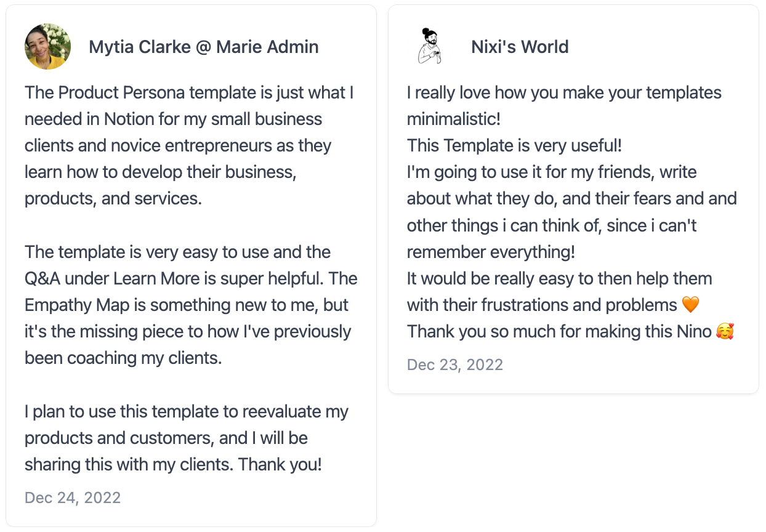Screen dimensions: 766x532
Task: Click the Dec 24, 2022 date
Action: (73, 498)
